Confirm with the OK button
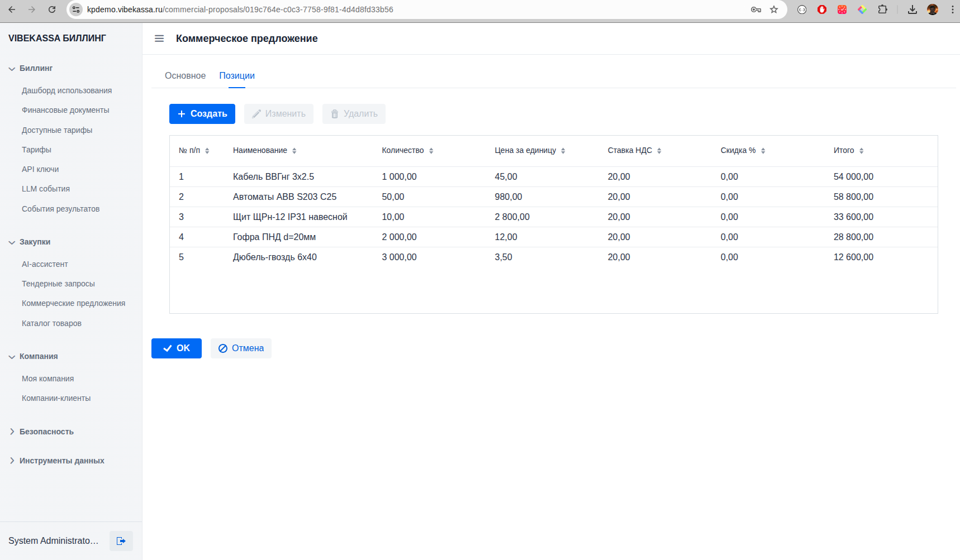 pos(177,348)
